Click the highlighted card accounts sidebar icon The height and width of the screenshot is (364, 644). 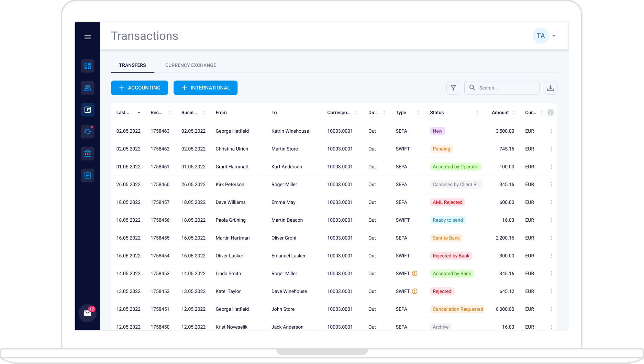(87, 110)
